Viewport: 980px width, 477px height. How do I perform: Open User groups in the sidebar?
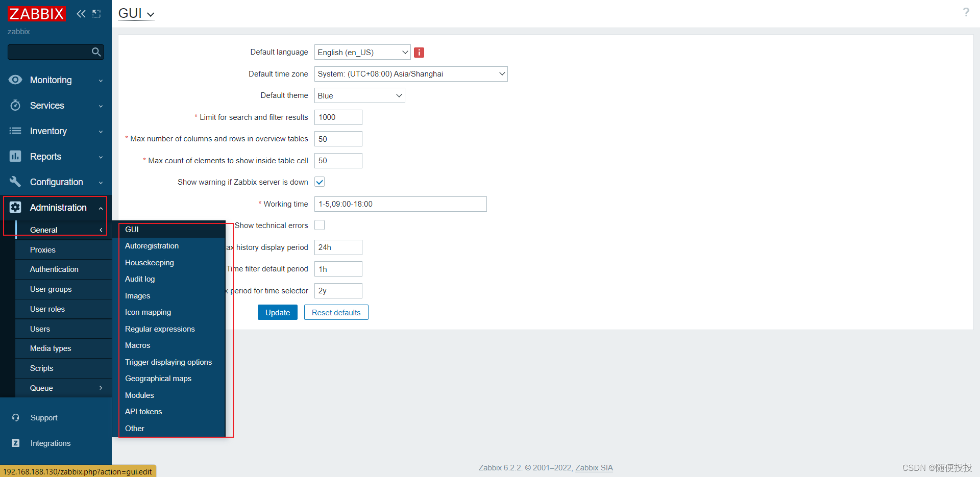point(63,289)
